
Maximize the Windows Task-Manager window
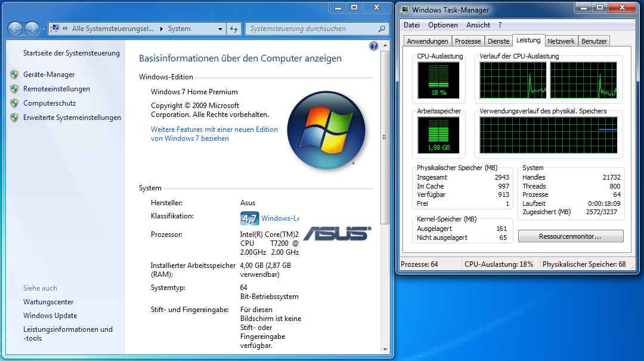[600, 7]
